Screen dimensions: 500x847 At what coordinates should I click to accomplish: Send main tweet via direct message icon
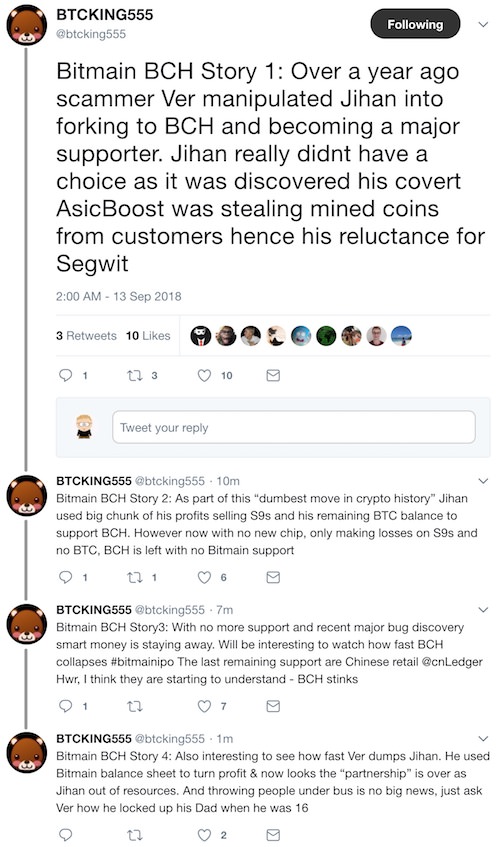coord(273,375)
